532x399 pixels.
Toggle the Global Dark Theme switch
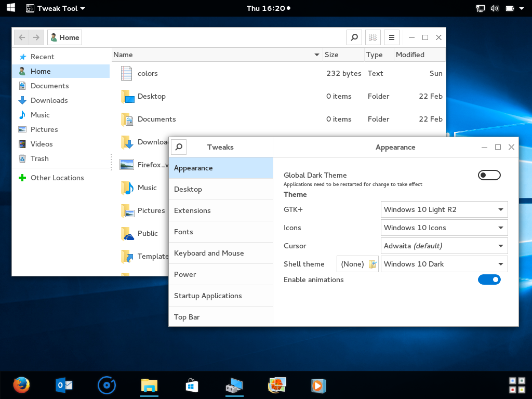point(489,175)
